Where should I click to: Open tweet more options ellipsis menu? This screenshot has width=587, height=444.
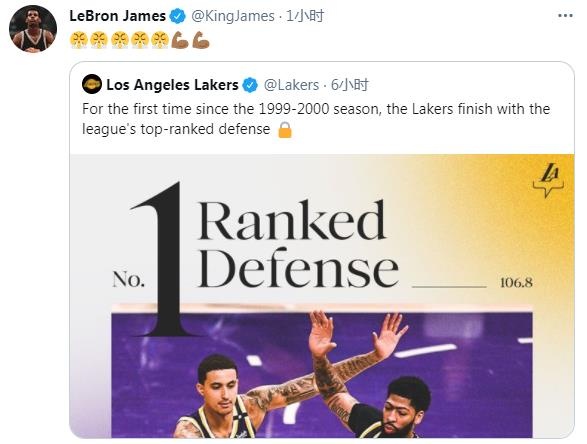tap(565, 16)
